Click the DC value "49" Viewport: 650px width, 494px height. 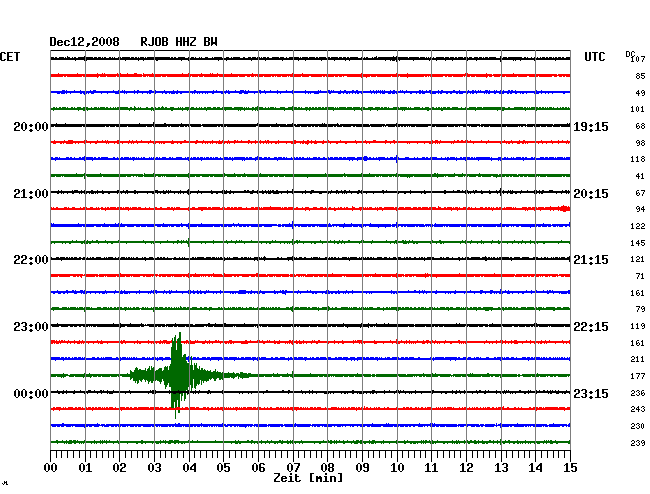[x=640, y=93]
